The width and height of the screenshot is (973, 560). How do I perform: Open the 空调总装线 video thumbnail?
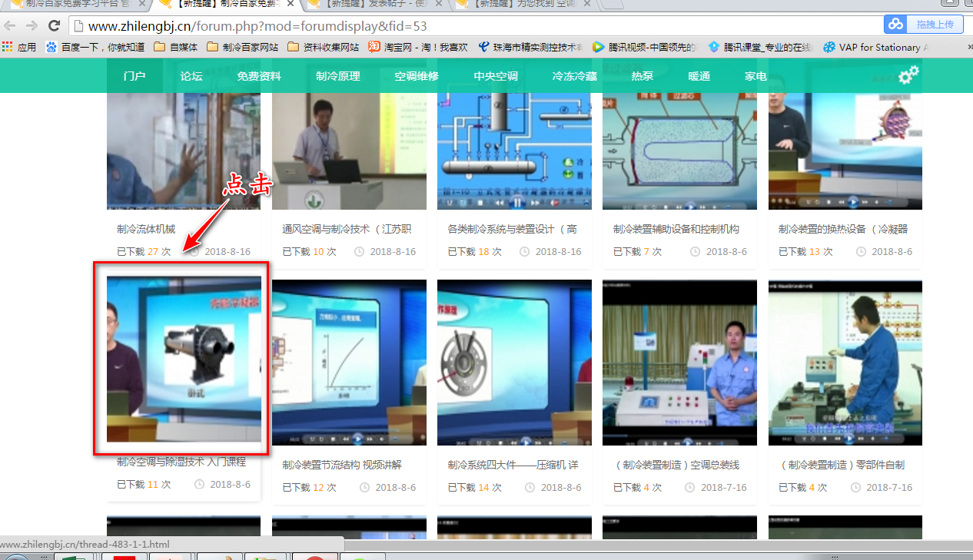pos(679,363)
